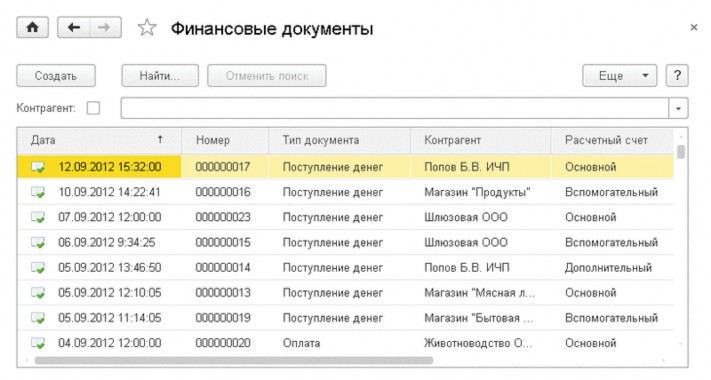Click number cell 000000016
The width and height of the screenshot is (711, 380).
223,192
